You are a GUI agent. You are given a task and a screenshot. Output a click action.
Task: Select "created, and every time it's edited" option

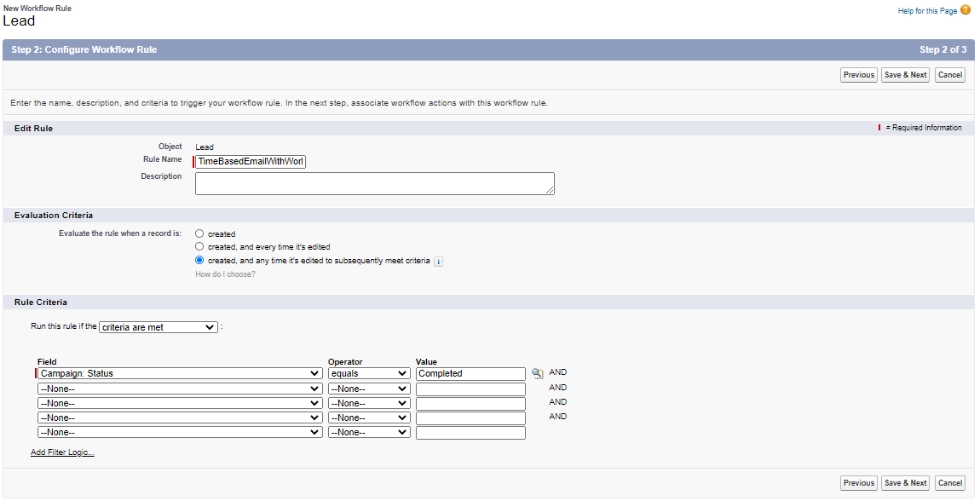[x=199, y=247]
